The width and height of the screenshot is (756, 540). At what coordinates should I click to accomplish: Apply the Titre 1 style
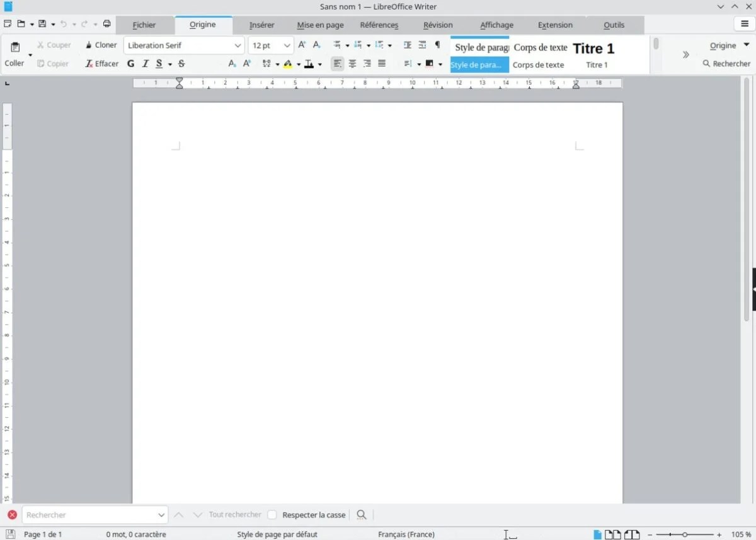597,54
